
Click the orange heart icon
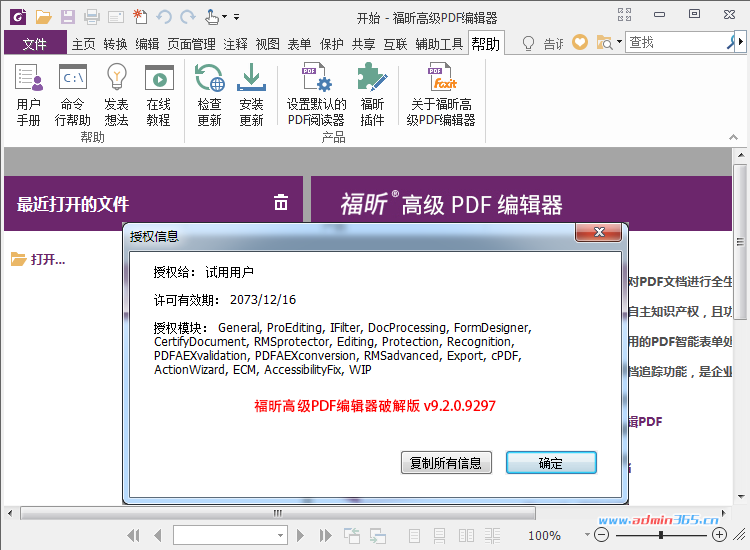(x=580, y=43)
